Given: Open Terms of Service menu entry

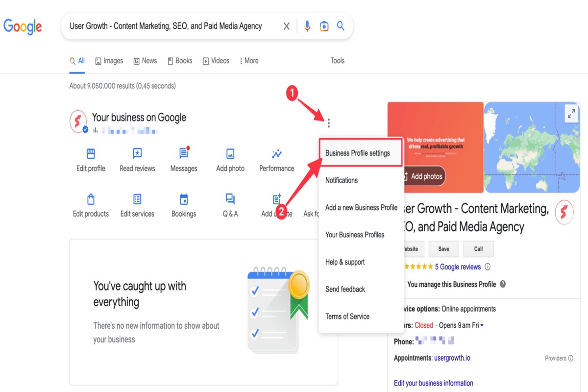Looking at the screenshot, I should (x=361, y=317).
